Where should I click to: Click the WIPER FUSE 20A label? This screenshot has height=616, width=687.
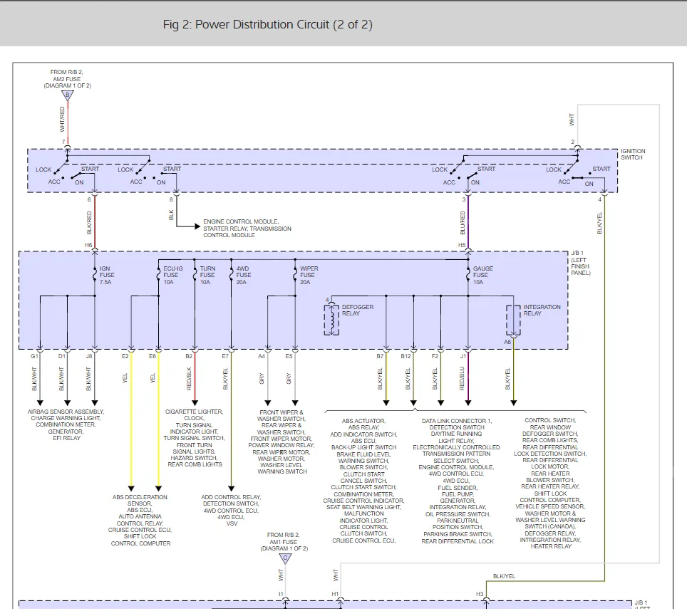[309, 276]
